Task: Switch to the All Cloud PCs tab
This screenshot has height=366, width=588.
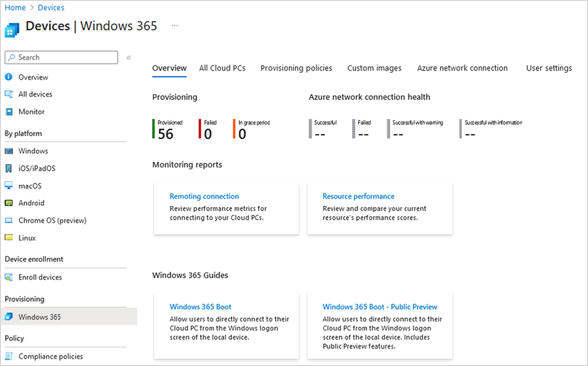Action: [x=222, y=68]
